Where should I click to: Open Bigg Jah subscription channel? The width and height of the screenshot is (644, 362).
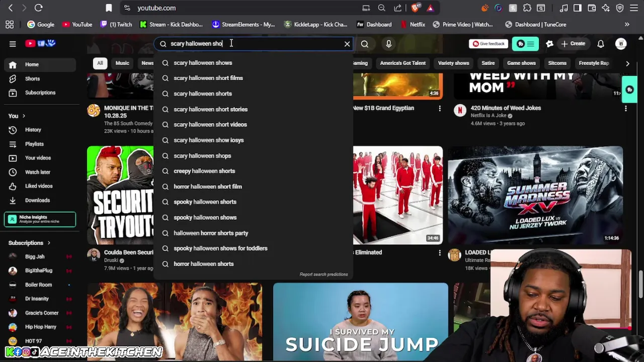pyautogui.click(x=40, y=256)
